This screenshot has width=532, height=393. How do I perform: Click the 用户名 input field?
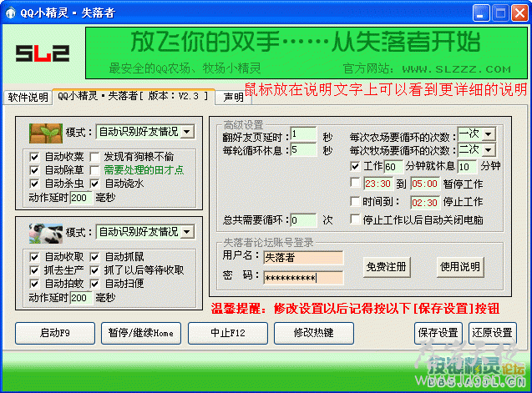pos(303,258)
